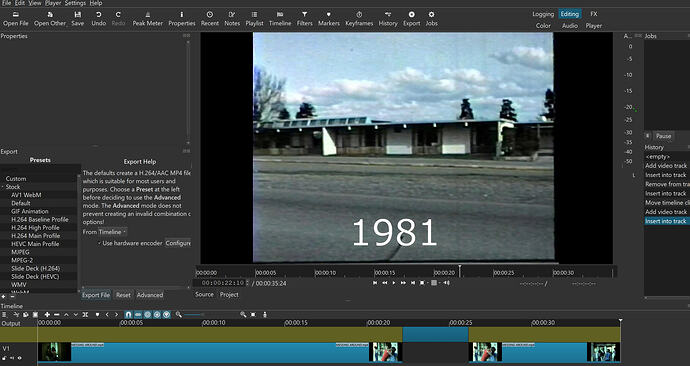Show the Timeline panel via the toolbar
Viewport: 690px width, 366px height.
[x=280, y=19]
